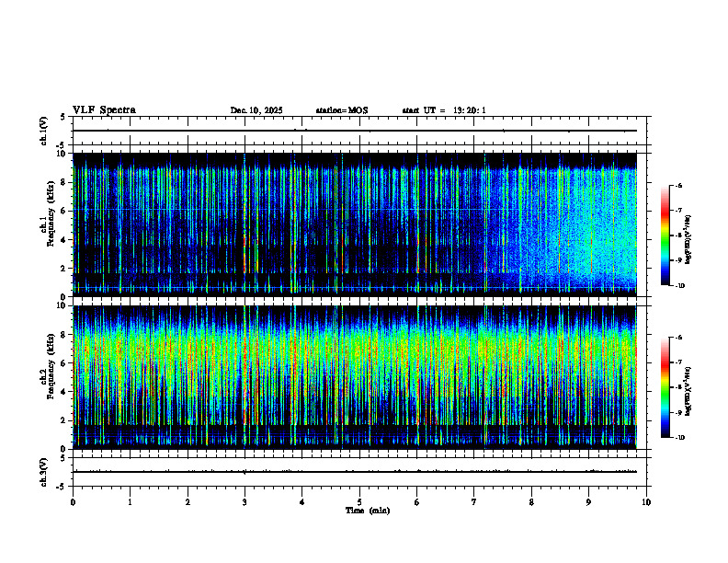Click the "ch.3(V)" waveform axis label
728x563 pixels.
click(x=44, y=472)
